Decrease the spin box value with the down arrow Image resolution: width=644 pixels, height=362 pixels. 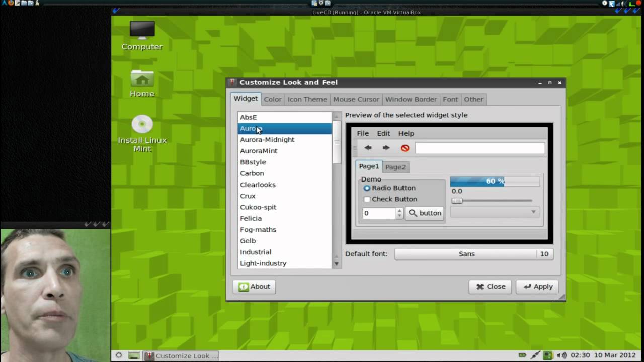click(399, 216)
